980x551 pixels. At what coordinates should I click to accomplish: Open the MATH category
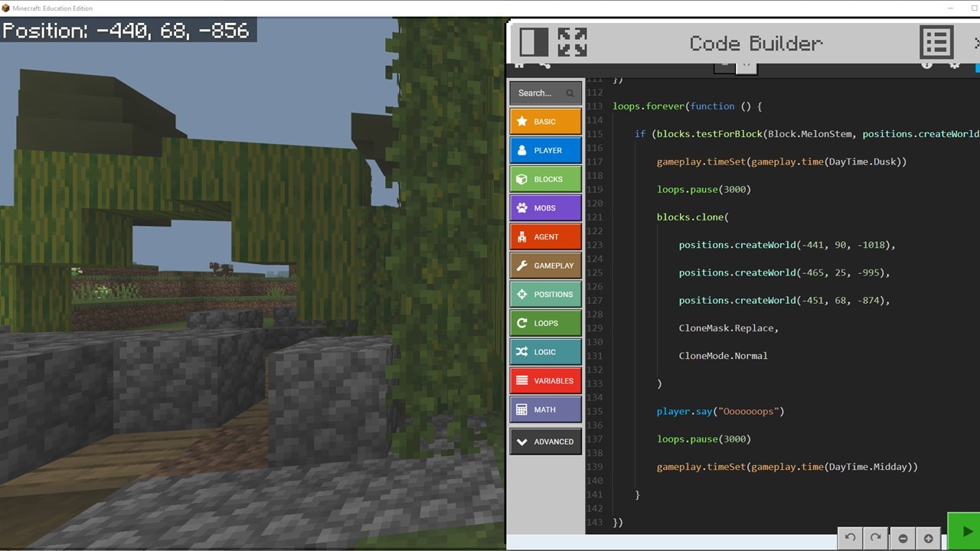pyautogui.click(x=545, y=409)
